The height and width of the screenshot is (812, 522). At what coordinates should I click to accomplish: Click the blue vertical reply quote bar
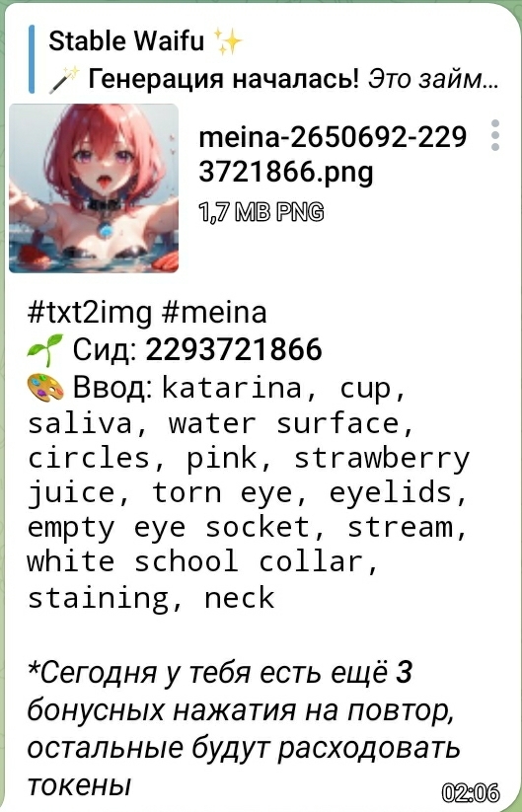click(32, 60)
